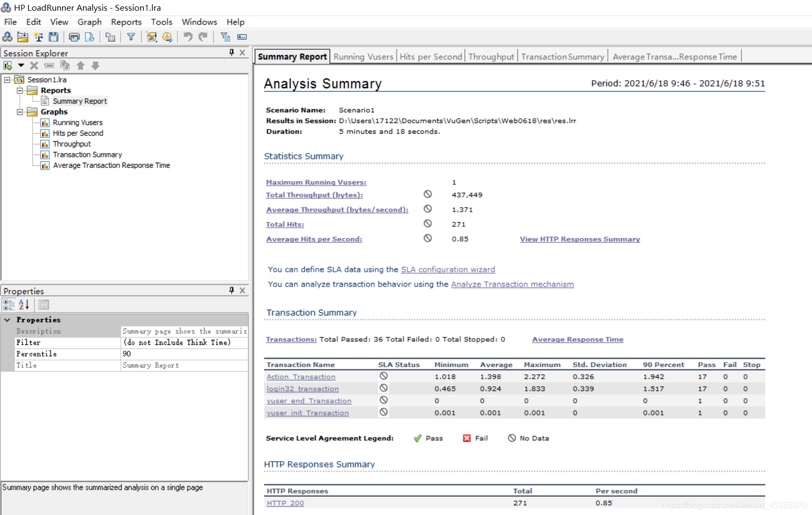
Task: Open the login32_transaction link
Action: pyautogui.click(x=303, y=389)
